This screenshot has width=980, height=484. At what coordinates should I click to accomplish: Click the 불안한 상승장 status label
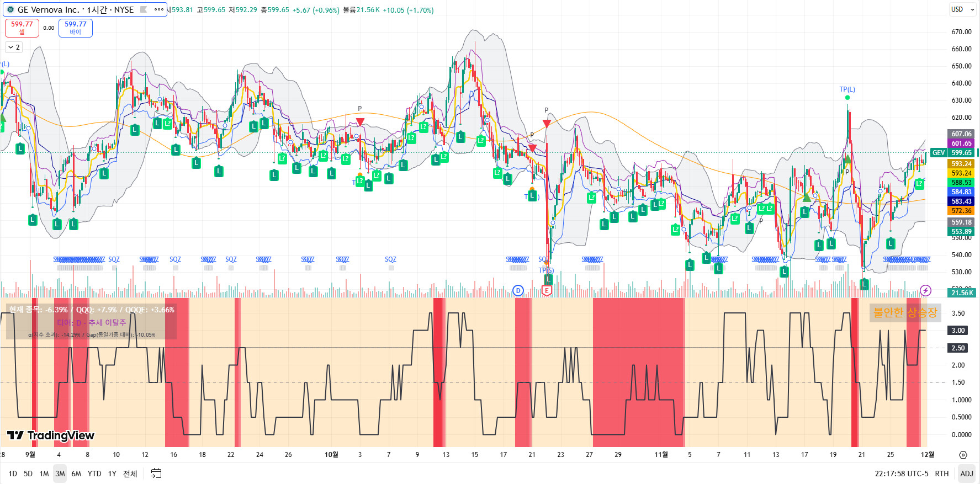[905, 312]
